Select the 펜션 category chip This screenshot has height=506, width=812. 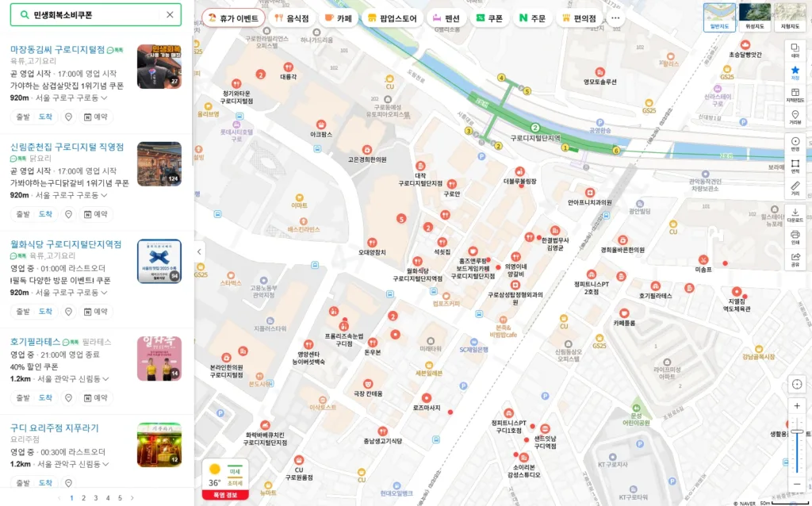(446, 18)
